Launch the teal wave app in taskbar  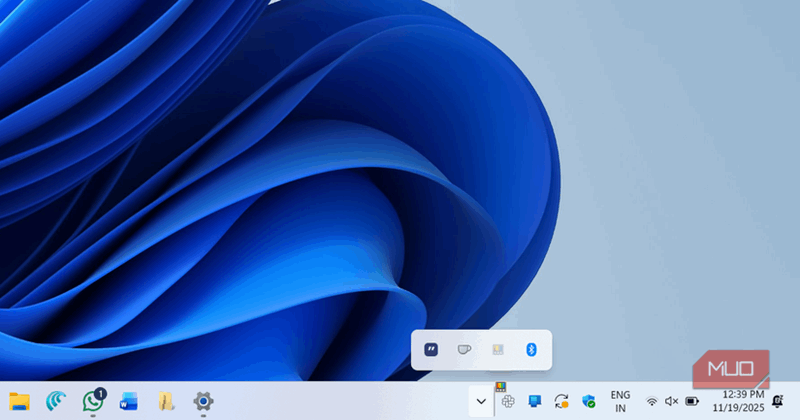click(x=56, y=401)
